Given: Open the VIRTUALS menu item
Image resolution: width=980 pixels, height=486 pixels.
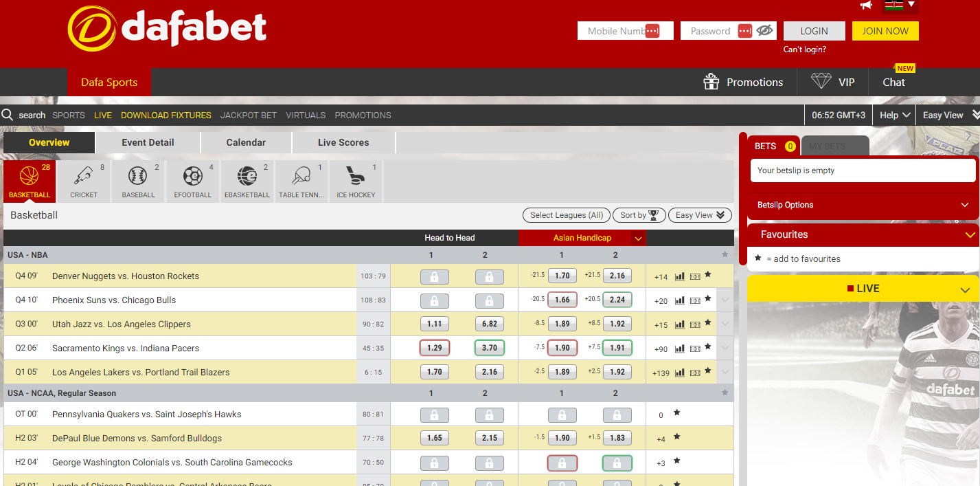Looking at the screenshot, I should [306, 115].
